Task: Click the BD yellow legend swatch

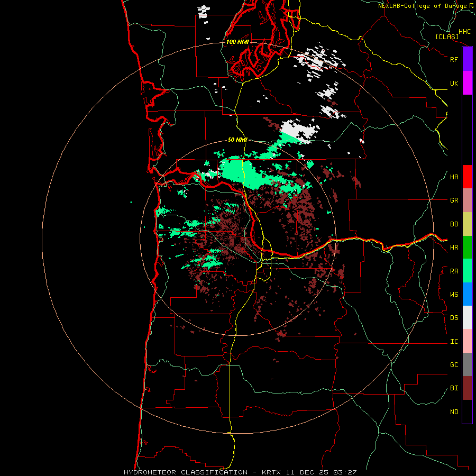Action: pos(467,224)
